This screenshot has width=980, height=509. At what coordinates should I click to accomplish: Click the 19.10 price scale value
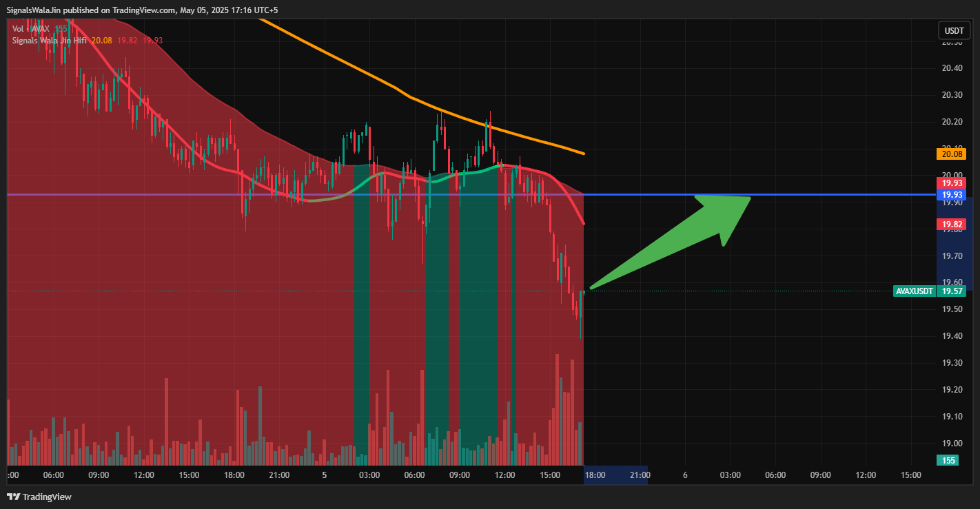[952, 417]
